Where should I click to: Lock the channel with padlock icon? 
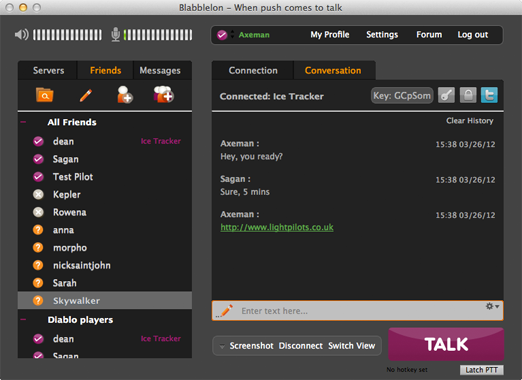pos(468,96)
